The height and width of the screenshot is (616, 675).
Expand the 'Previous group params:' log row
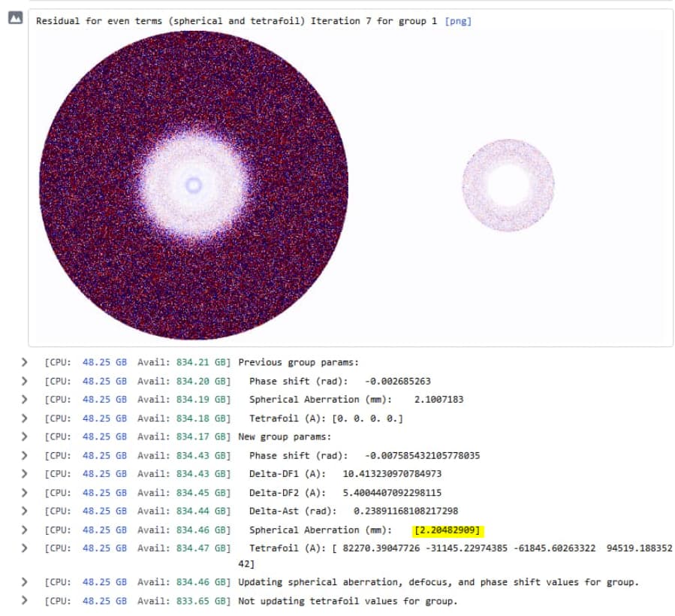(x=25, y=362)
